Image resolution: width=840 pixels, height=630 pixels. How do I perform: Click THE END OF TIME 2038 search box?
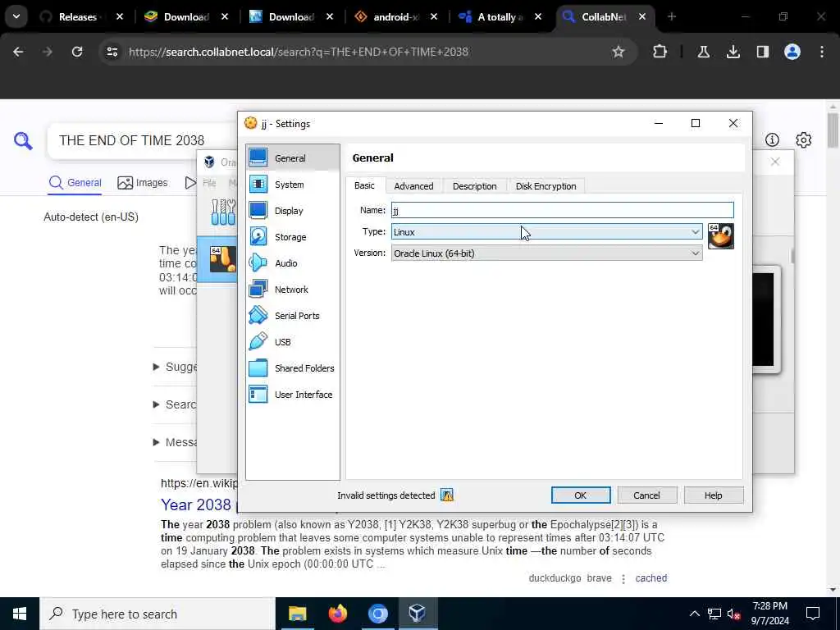click(x=132, y=140)
